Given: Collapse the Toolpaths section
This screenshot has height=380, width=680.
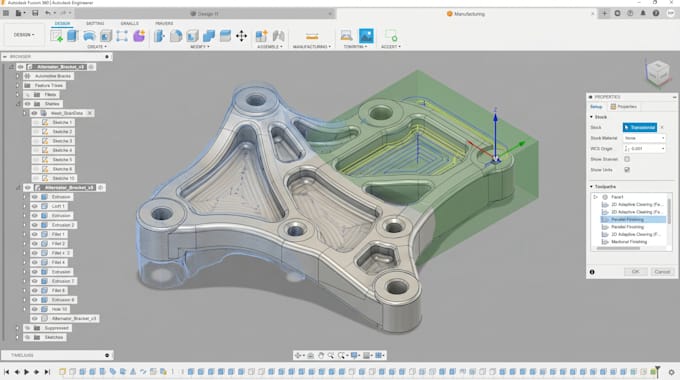Looking at the screenshot, I should [592, 187].
